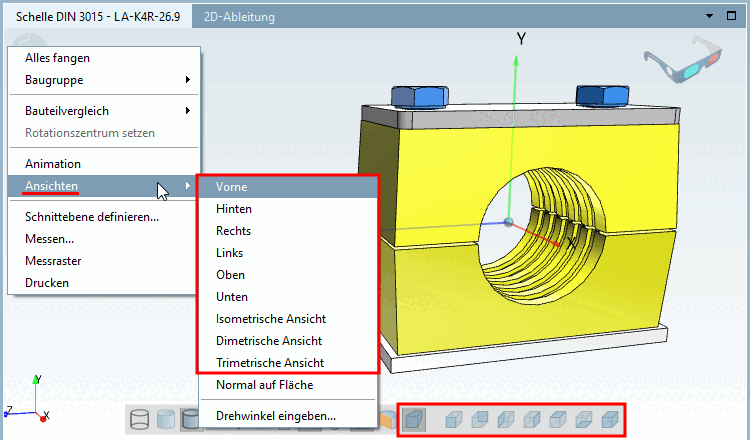The height and width of the screenshot is (440, 750).
Task: Toggle Messraster in the context menu
Action: pos(103,261)
